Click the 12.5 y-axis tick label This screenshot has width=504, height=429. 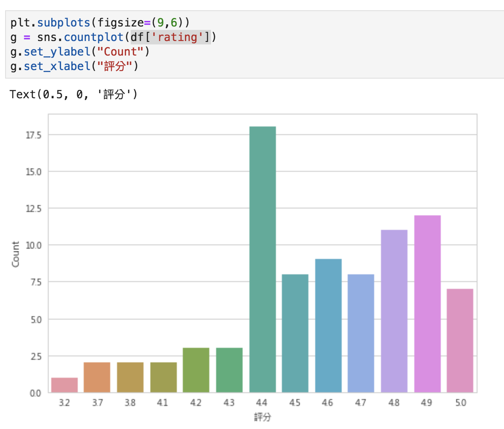[x=34, y=209]
